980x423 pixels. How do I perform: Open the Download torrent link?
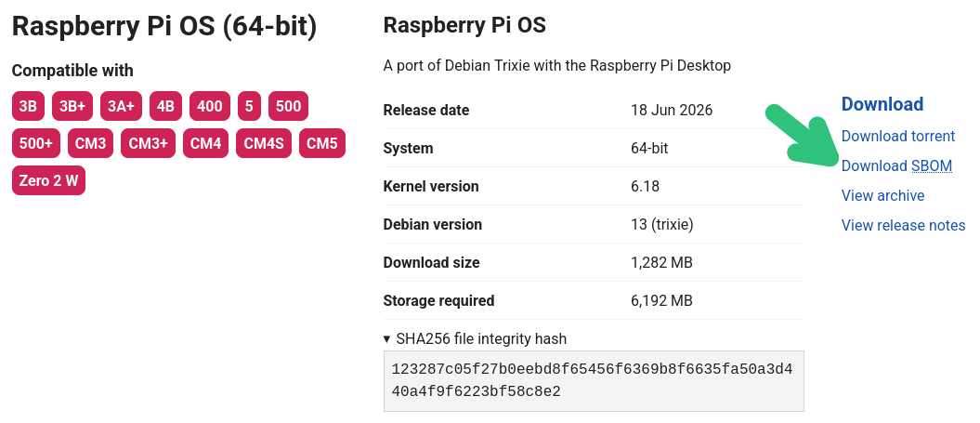[x=898, y=136]
